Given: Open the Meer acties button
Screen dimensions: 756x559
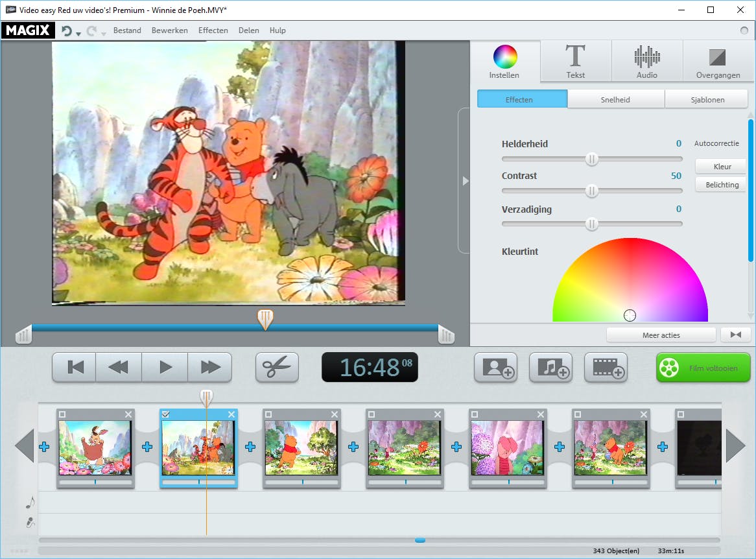Looking at the screenshot, I should click(661, 335).
